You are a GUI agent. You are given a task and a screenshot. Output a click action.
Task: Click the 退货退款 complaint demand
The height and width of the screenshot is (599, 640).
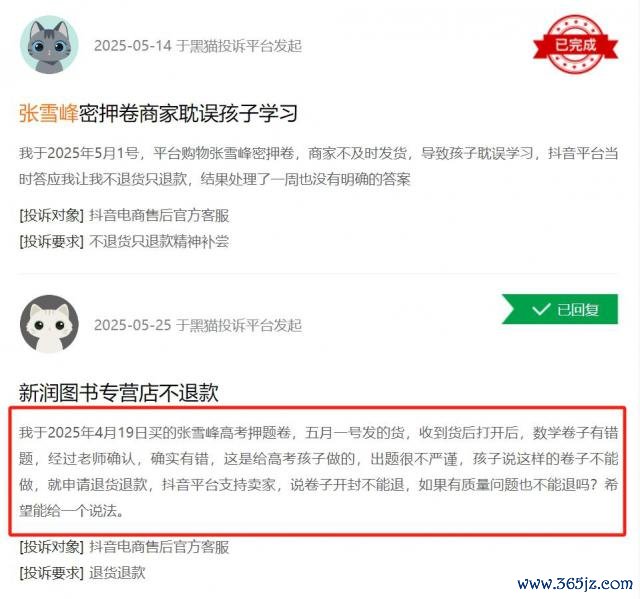[x=118, y=573]
